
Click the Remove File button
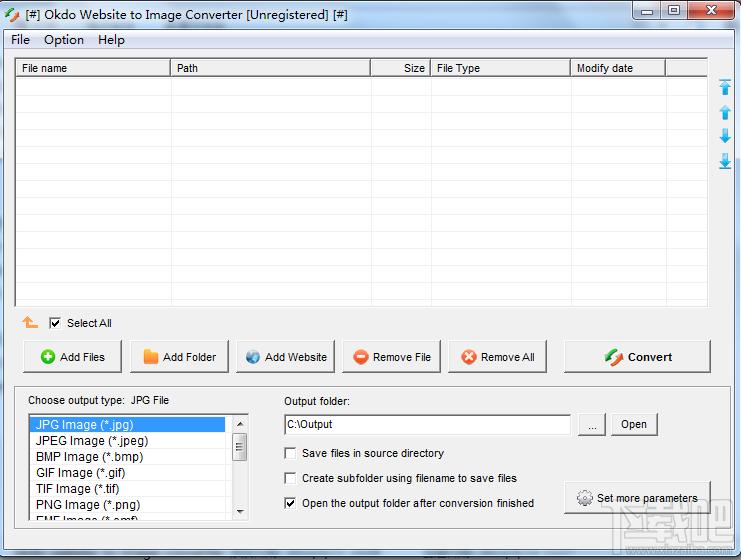(x=391, y=357)
